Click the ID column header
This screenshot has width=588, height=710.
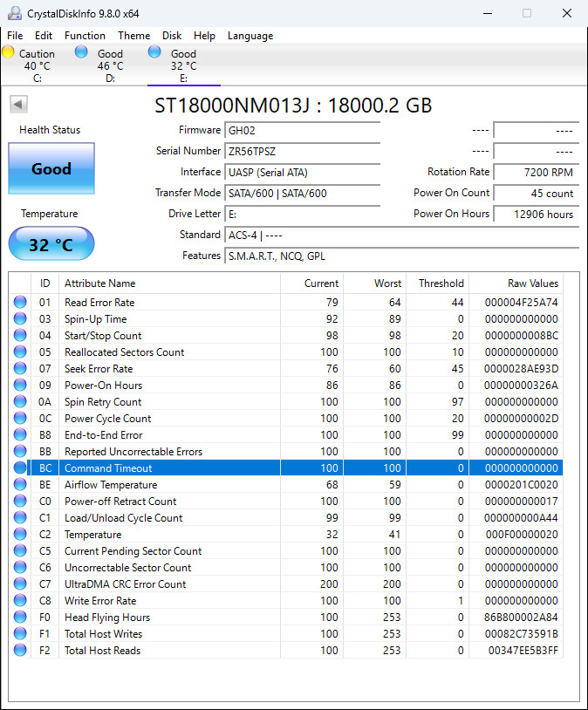coord(44,283)
